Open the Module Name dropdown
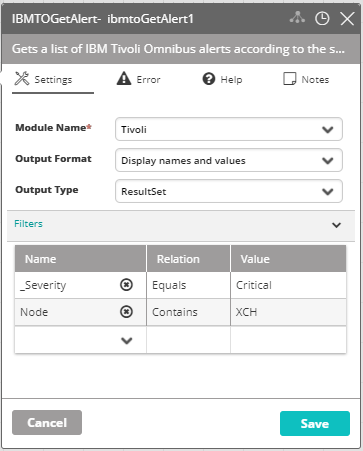 pyautogui.click(x=229, y=129)
